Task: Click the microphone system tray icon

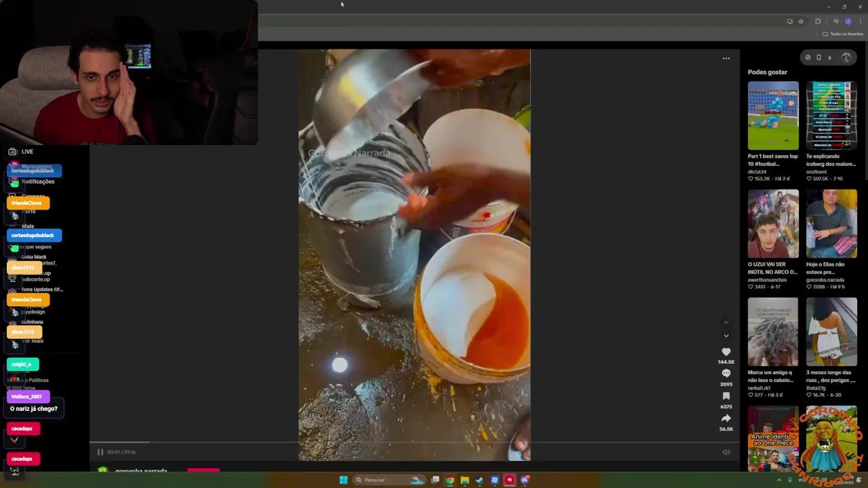Action: 789,480
